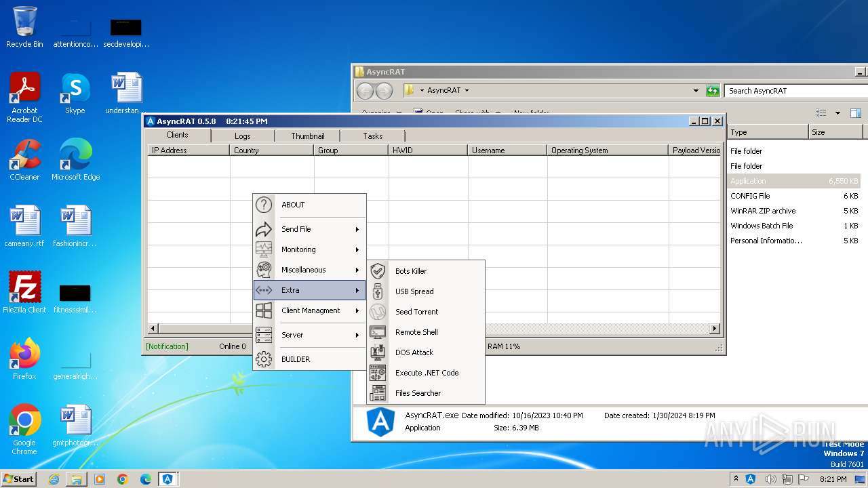Viewport: 868px width, 488px height.
Task: Click the Miscellaneous head icon
Action: (264, 270)
